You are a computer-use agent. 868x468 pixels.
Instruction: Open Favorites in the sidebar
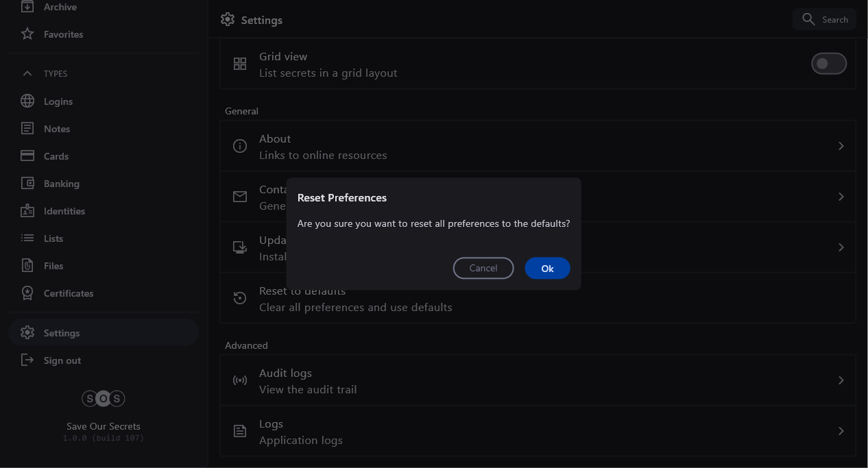pos(63,34)
